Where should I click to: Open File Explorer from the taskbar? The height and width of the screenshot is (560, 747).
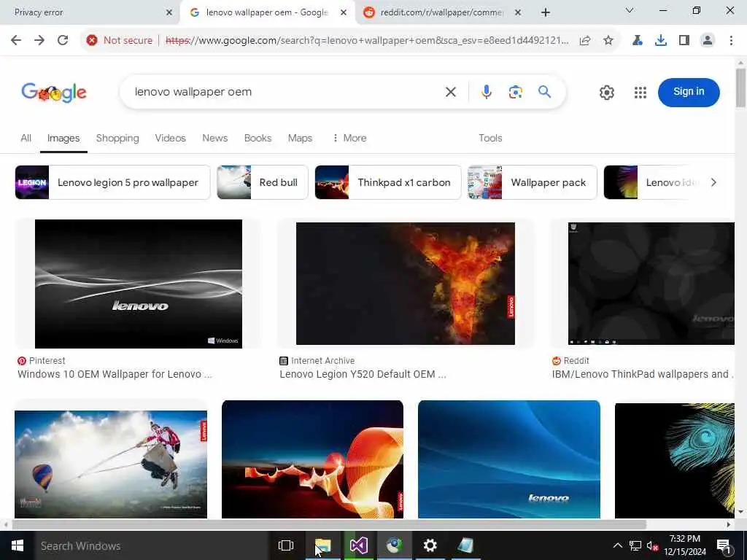(322, 545)
